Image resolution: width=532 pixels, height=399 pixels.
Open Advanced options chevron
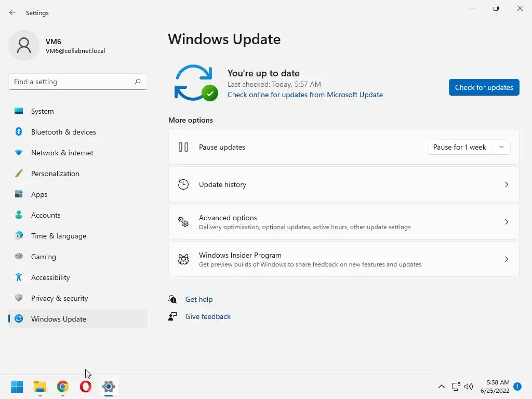tap(506, 222)
